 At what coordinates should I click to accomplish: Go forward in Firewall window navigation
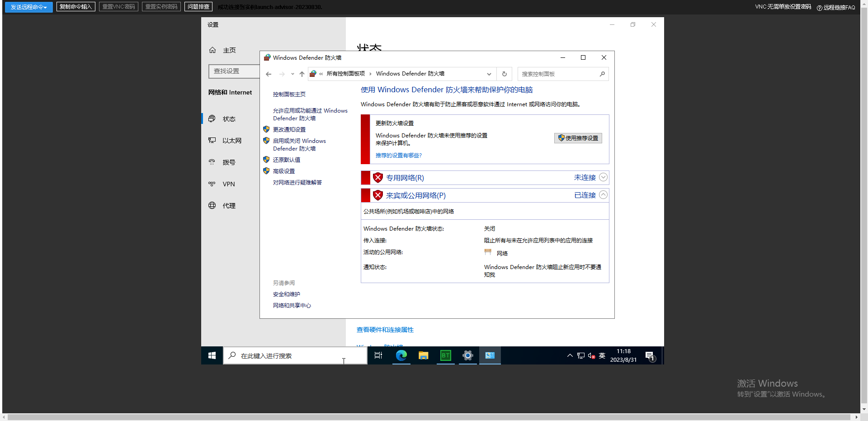pos(282,74)
